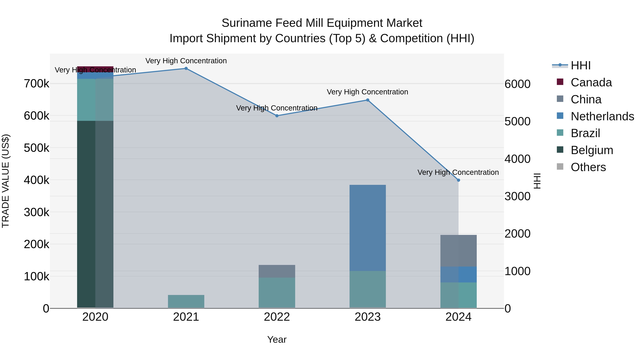The image size is (644, 362).
Task: Click the Brazil bar segment for 2023
Action: (367, 289)
